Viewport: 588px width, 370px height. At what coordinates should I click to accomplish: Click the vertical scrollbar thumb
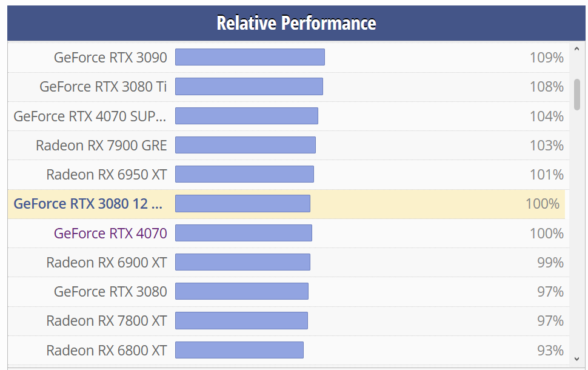(x=577, y=94)
